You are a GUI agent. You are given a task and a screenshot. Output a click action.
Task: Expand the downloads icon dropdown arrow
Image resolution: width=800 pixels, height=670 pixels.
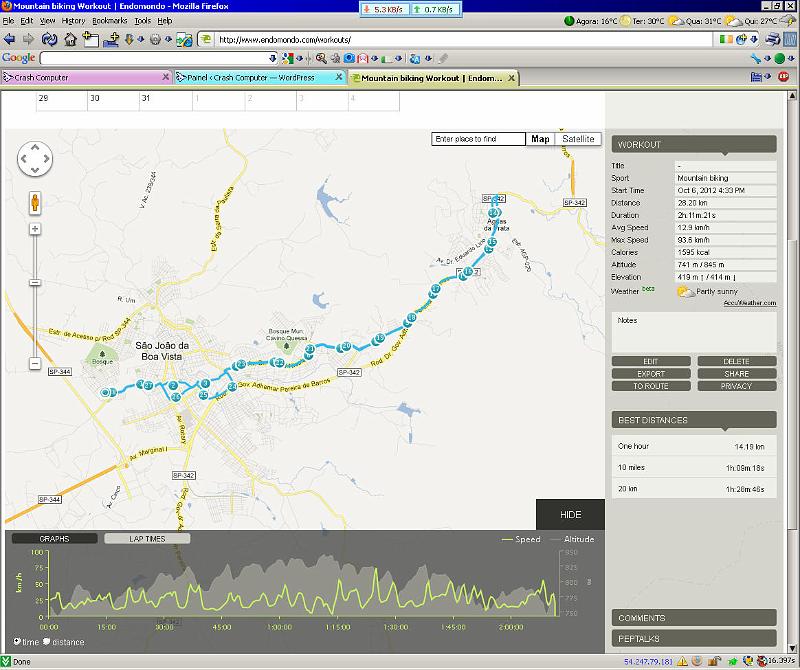coord(140,39)
